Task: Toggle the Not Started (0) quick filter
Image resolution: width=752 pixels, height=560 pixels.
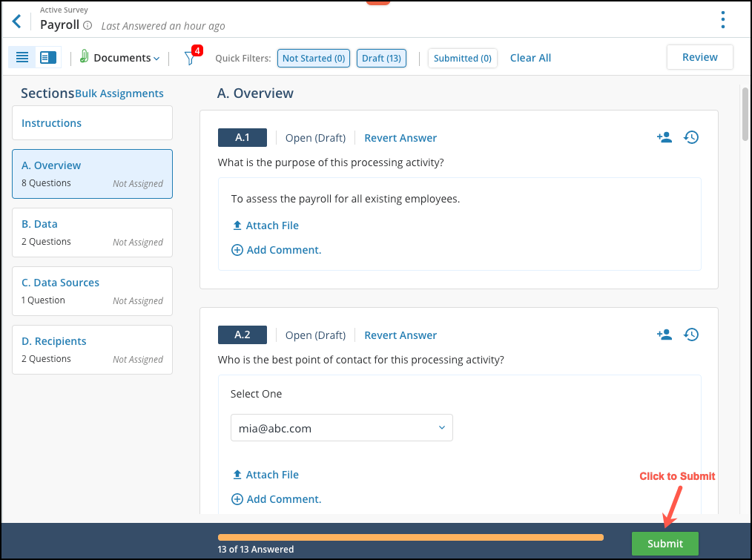Action: (314, 58)
